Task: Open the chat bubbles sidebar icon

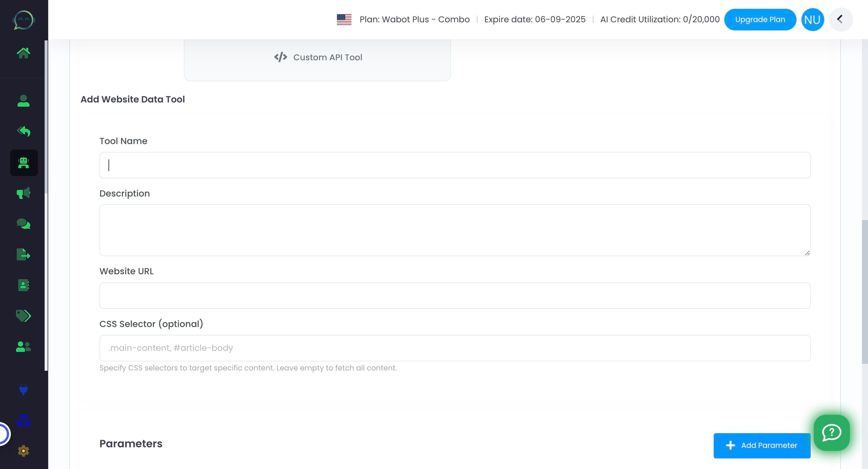Action: click(23, 224)
